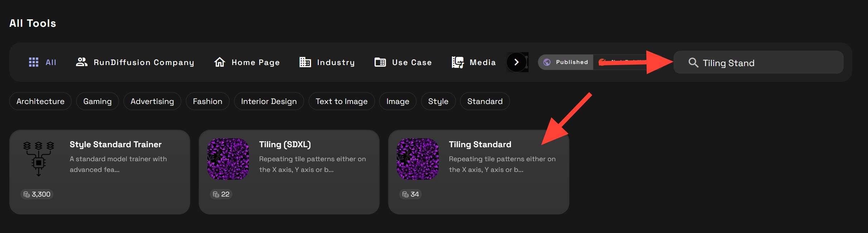Click the Media library icon
The height and width of the screenshot is (233, 868).
458,62
